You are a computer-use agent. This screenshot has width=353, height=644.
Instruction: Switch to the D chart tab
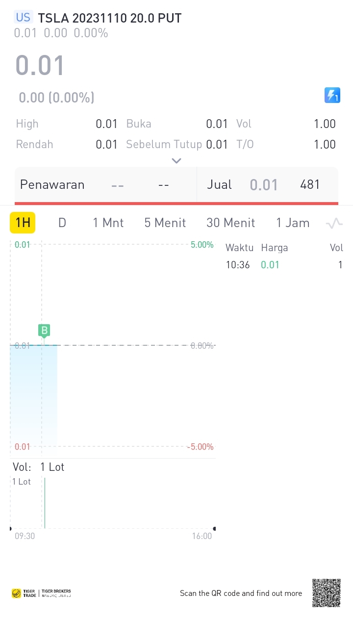62,223
